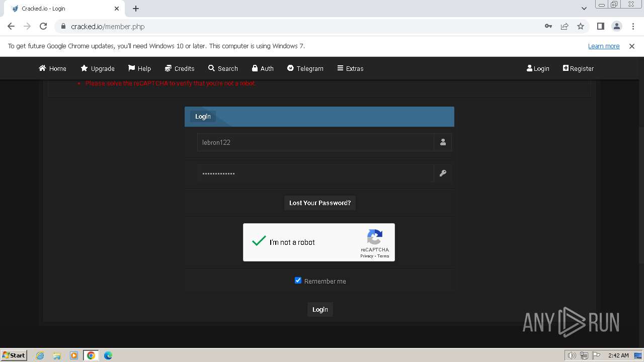Screen dimensions: 644x362
Task: Open the Auth menu item
Action: pos(263,68)
